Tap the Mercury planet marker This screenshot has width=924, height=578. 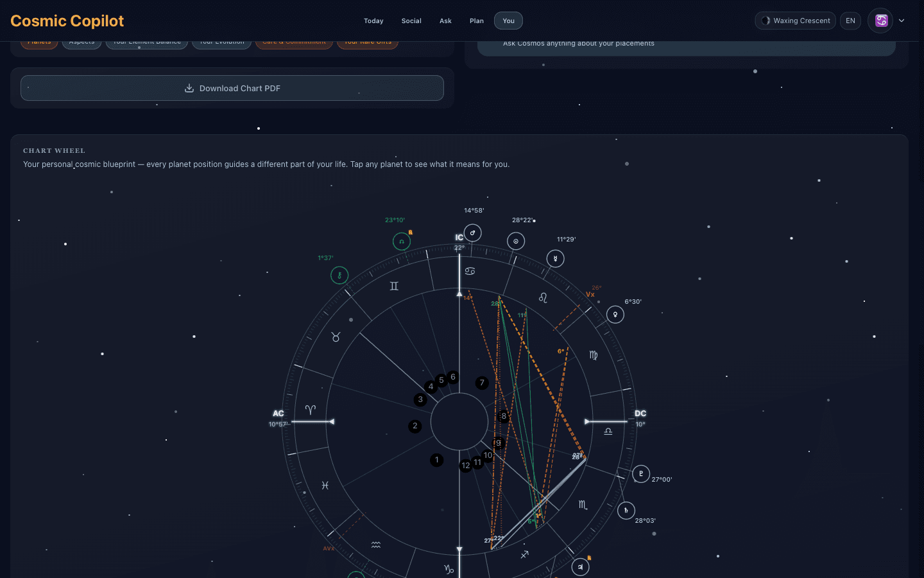[x=555, y=259]
